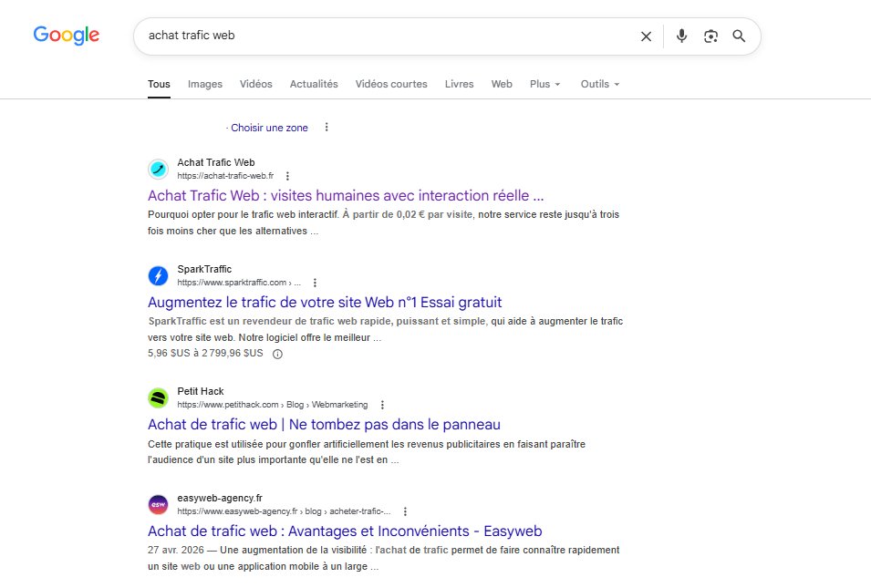This screenshot has width=871, height=588.
Task: Click the 'easyweb-agency.fr' site name
Action: (x=220, y=498)
